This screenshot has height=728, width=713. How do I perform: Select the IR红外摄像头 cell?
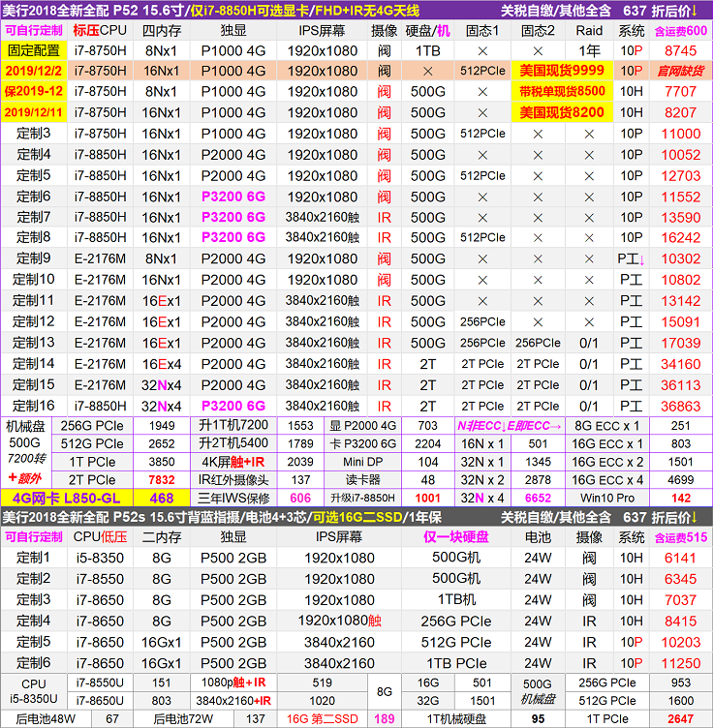(x=232, y=479)
